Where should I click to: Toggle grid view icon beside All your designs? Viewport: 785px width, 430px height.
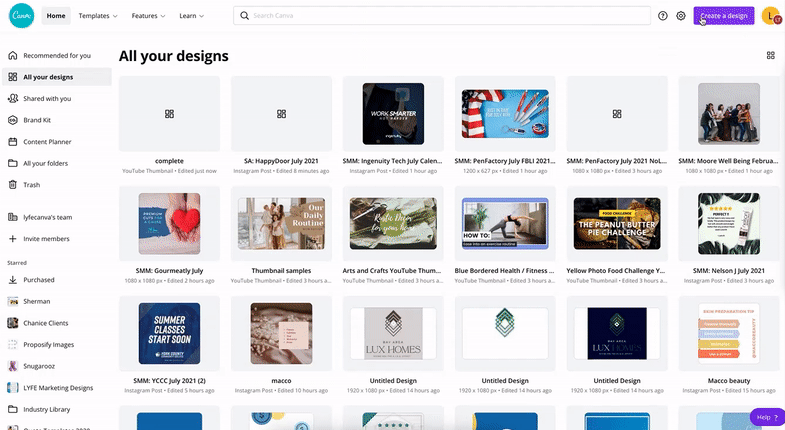pyautogui.click(x=770, y=55)
